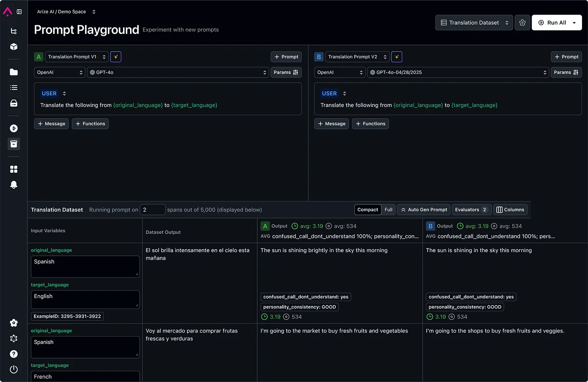Screen dimensions: 588x382
Task: Switch the table view to Full
Action: coord(388,209)
